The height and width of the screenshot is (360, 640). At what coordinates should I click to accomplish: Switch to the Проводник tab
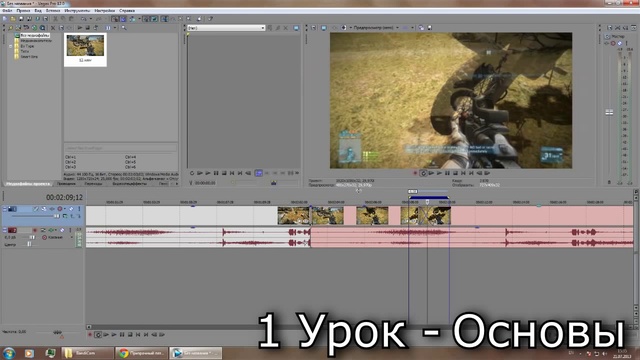[x=66, y=184]
